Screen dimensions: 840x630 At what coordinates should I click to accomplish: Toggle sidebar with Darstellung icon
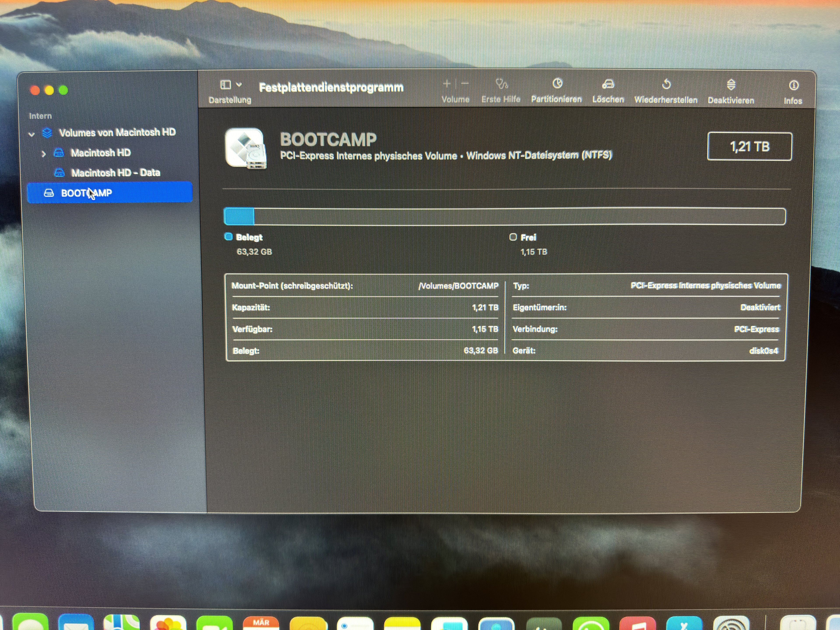coord(226,85)
